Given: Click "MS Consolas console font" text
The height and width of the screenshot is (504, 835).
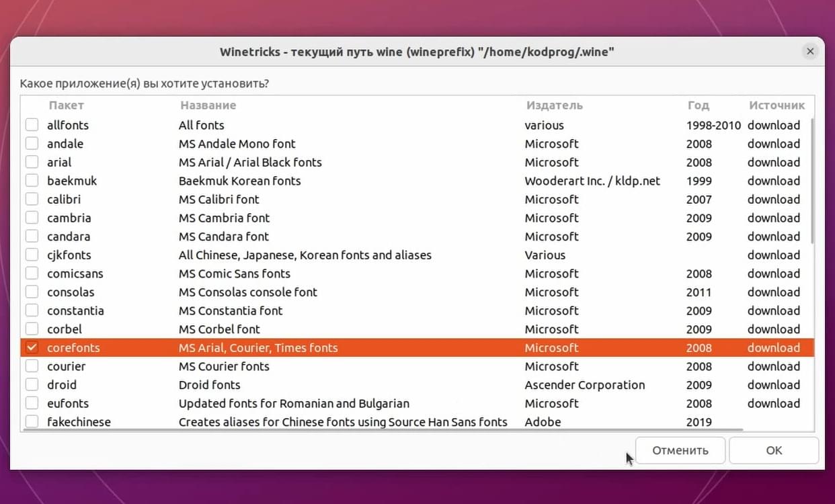Looking at the screenshot, I should point(248,292).
